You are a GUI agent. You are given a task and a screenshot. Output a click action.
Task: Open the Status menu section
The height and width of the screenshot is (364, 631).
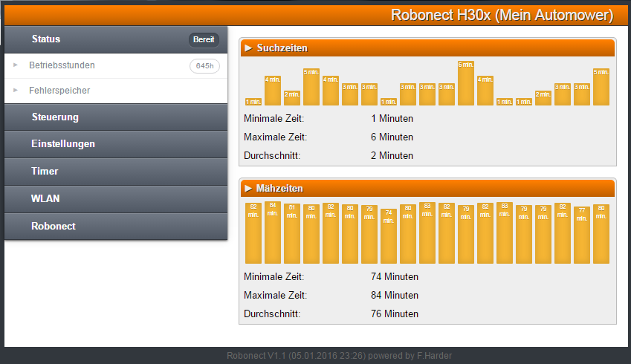[x=116, y=39]
